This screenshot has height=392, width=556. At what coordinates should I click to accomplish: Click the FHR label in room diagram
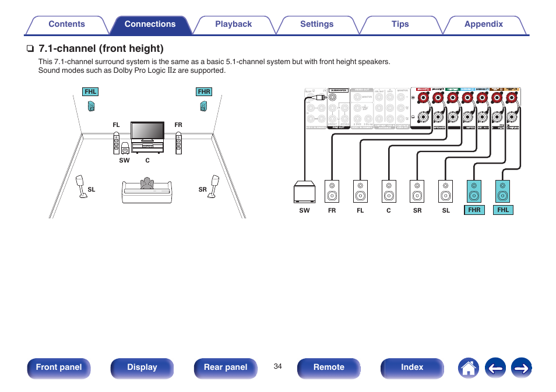point(204,92)
